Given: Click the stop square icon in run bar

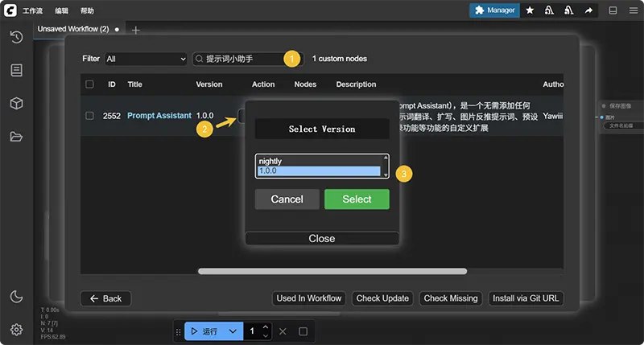Looking at the screenshot, I should [x=303, y=331].
